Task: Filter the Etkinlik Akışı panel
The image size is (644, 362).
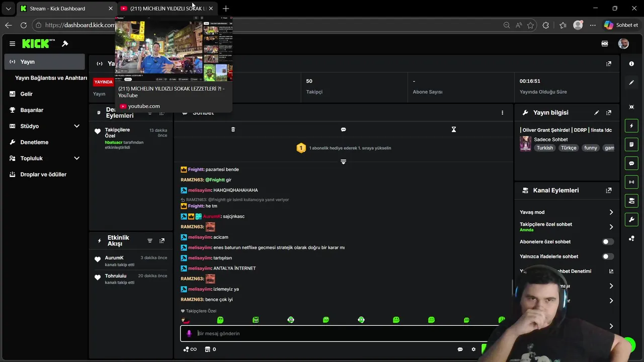Action: [149, 241]
